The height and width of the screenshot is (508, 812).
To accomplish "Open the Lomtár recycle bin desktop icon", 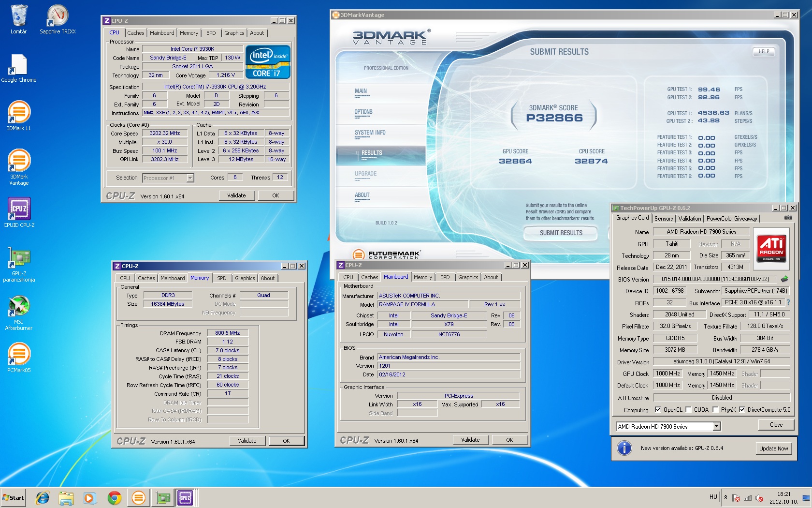I will (x=19, y=19).
